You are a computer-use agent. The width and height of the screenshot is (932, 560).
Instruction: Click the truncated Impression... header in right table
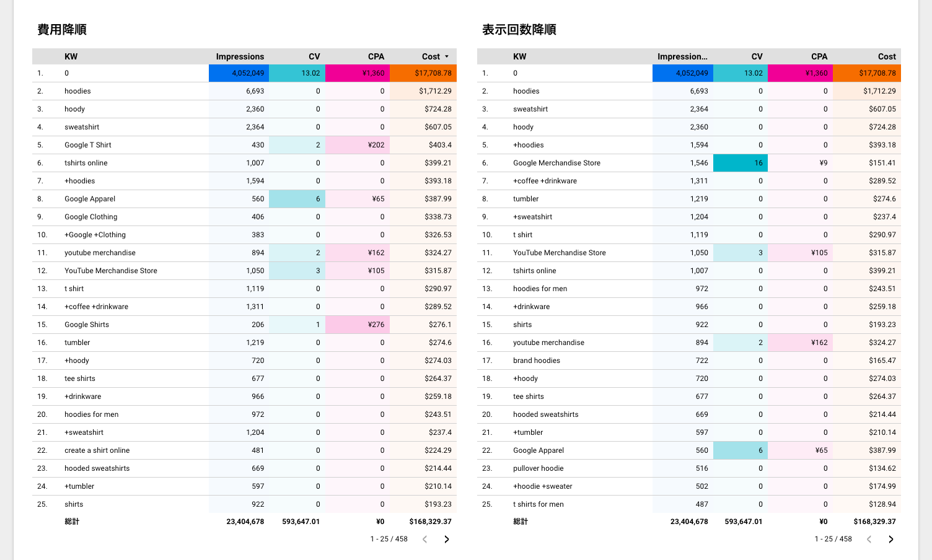(x=682, y=56)
